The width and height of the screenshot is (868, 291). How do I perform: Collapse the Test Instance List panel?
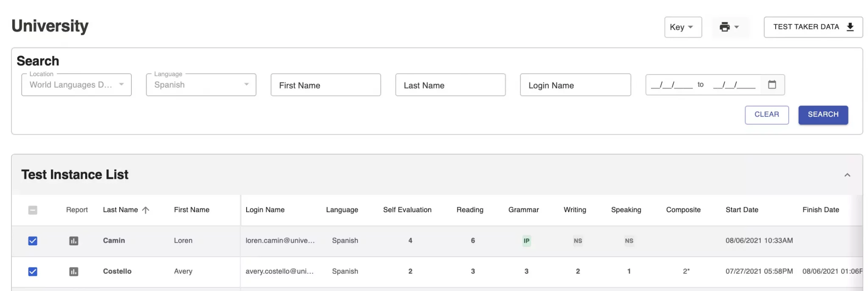coord(847,175)
